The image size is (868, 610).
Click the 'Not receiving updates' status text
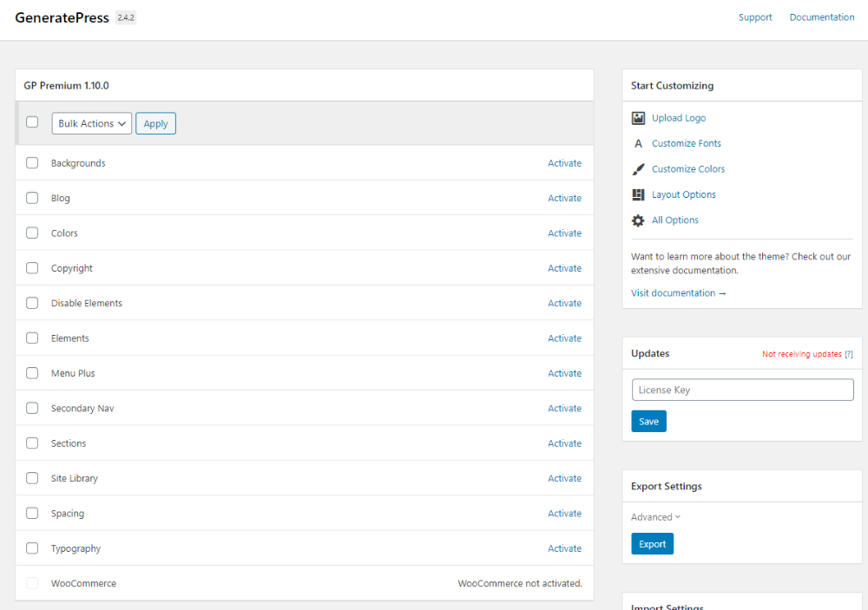(801, 354)
